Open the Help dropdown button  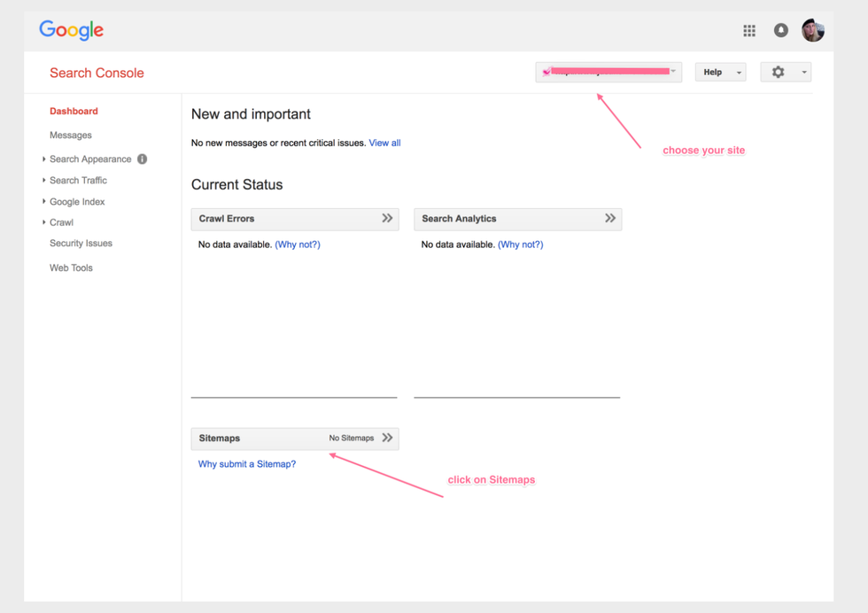[x=720, y=72]
